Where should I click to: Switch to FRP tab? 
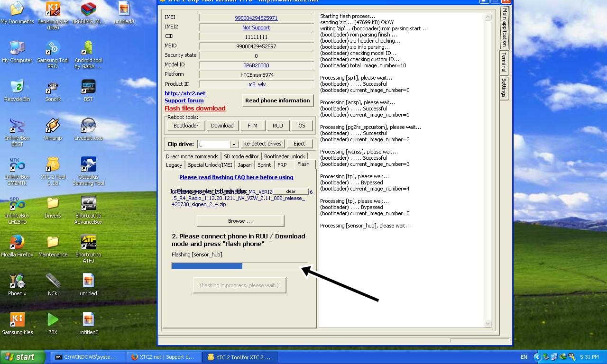[x=282, y=165]
